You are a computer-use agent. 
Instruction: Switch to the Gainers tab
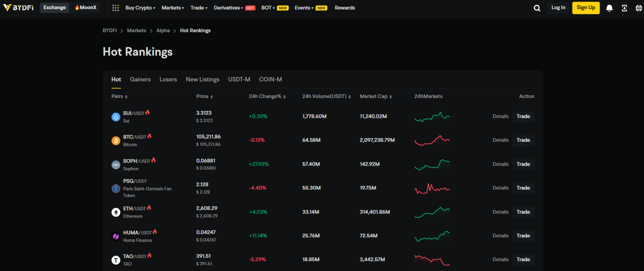pyautogui.click(x=140, y=80)
